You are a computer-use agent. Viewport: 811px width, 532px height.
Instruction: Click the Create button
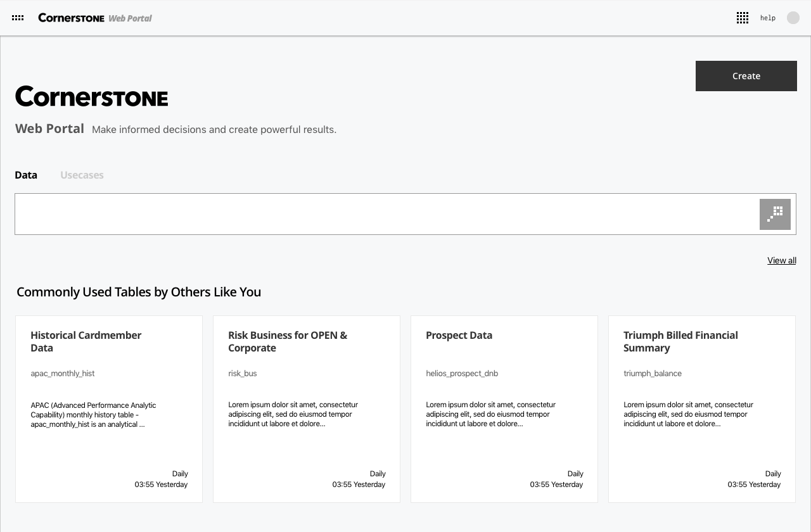(746, 76)
